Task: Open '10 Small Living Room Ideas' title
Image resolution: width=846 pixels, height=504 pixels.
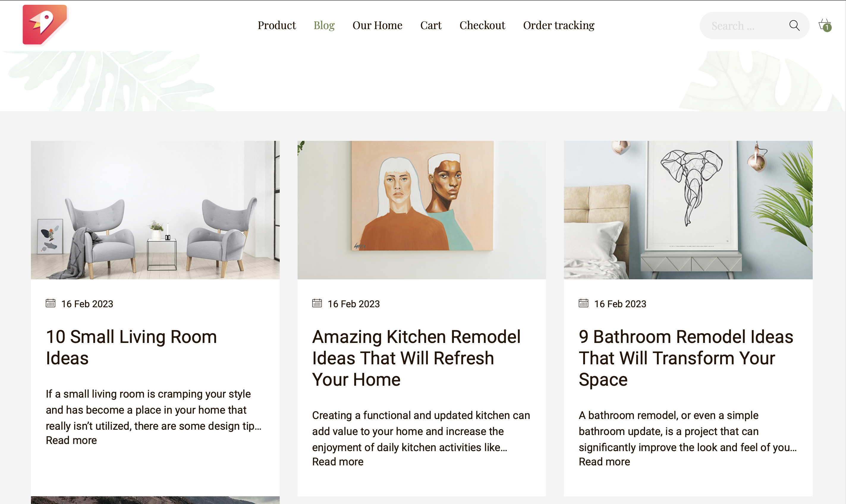Action: tap(131, 347)
